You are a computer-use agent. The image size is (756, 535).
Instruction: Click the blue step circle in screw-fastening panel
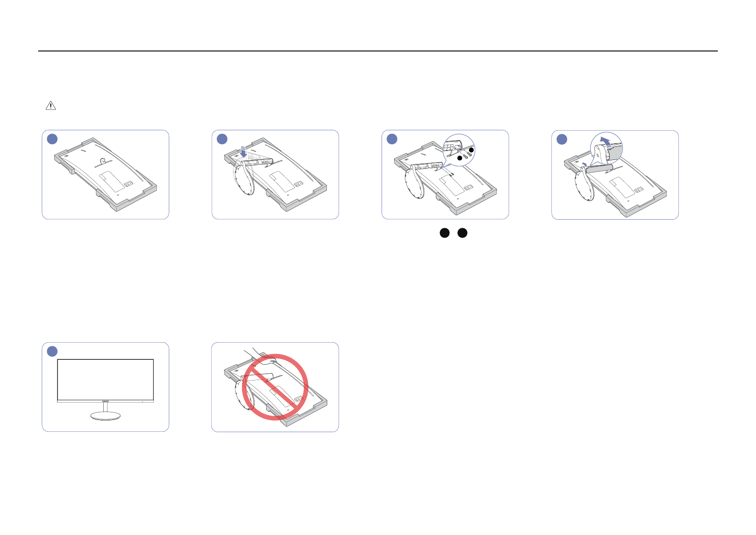click(392, 139)
